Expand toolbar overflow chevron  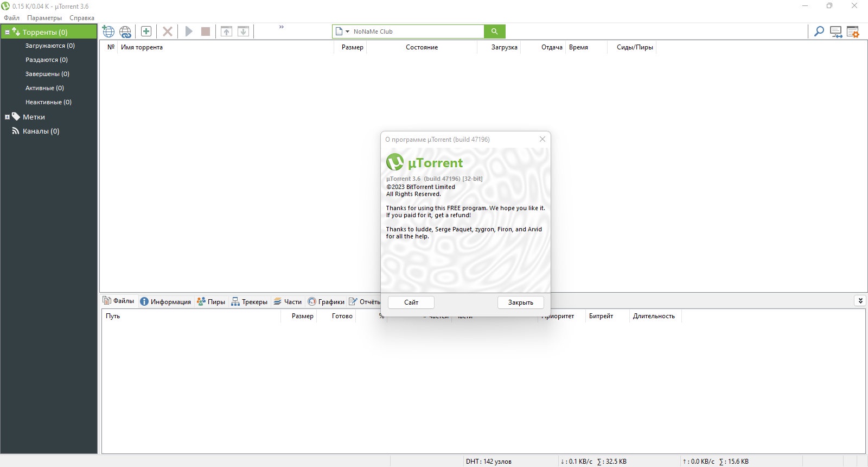point(282,27)
